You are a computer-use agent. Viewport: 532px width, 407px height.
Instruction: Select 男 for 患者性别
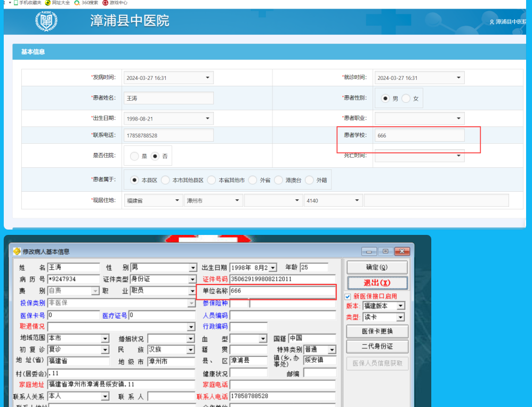coord(385,99)
